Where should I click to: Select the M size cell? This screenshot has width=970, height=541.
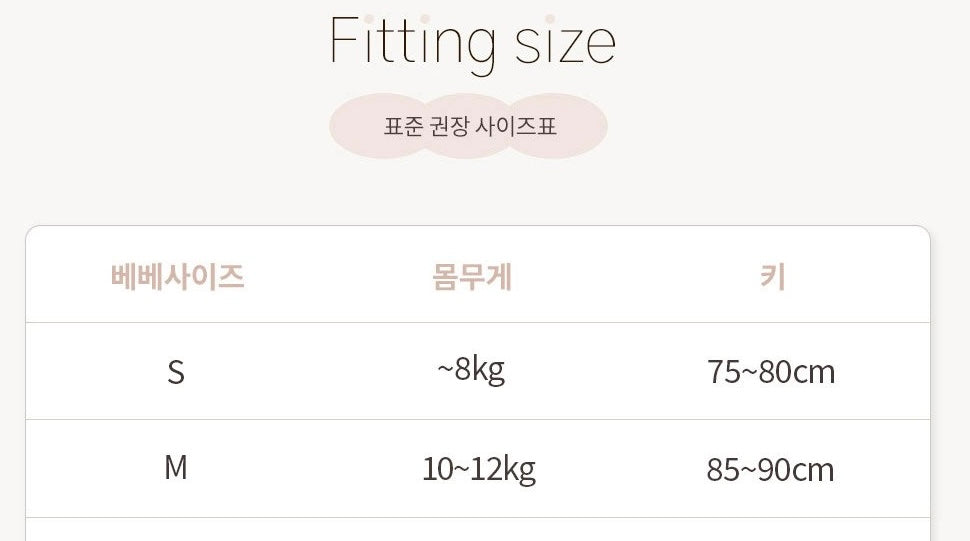point(176,467)
